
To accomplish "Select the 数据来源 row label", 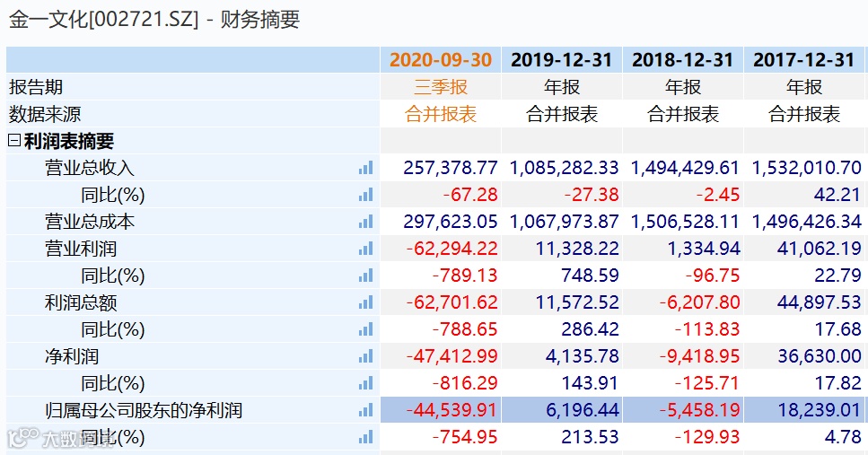I will (45, 114).
